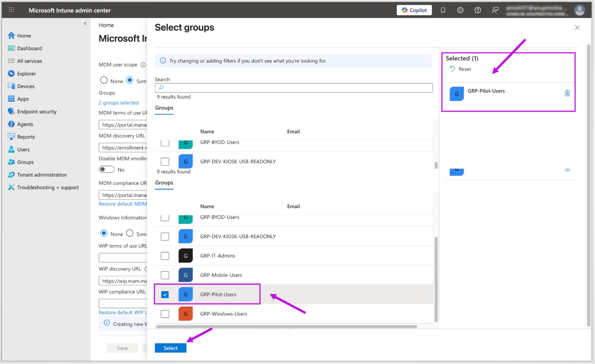Click the filter tip info icon

coord(163,61)
